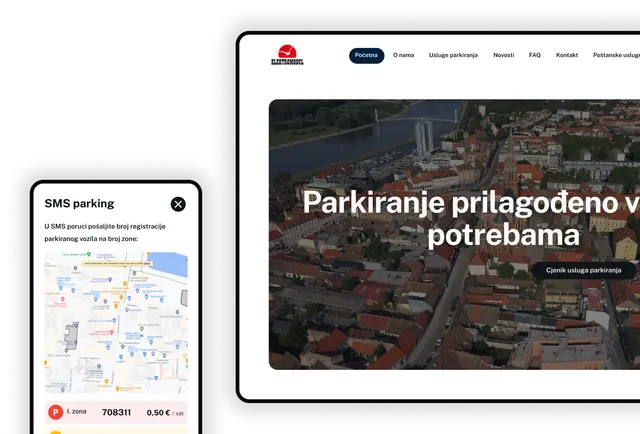640x434 pixels.
Task: Open Poštanske usluge menu item
Action: (x=616, y=55)
